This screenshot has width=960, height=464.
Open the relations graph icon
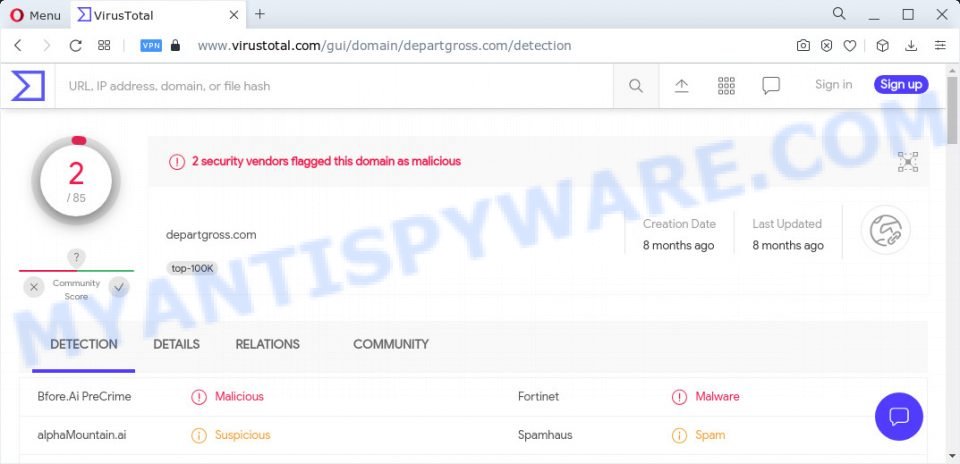908,162
